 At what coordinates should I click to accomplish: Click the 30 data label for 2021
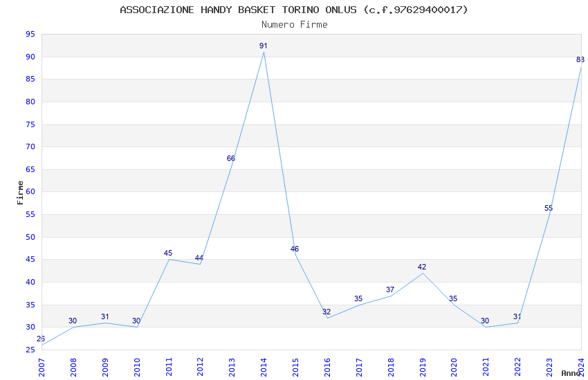(x=485, y=321)
